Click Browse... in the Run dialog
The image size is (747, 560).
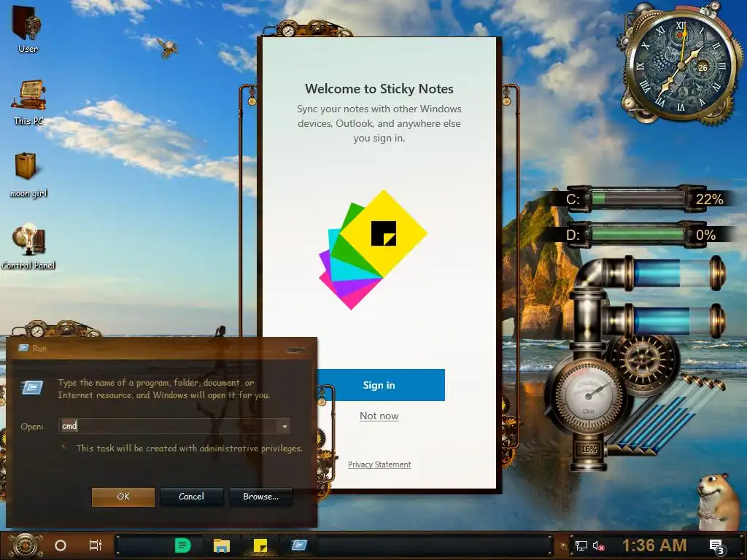(x=260, y=497)
